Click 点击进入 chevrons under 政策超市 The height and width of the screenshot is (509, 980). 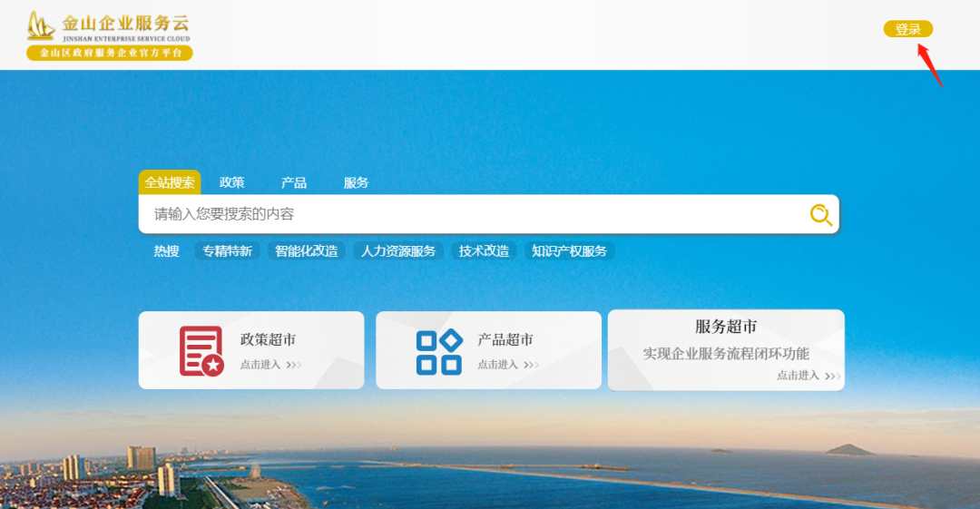pyautogui.click(x=270, y=365)
